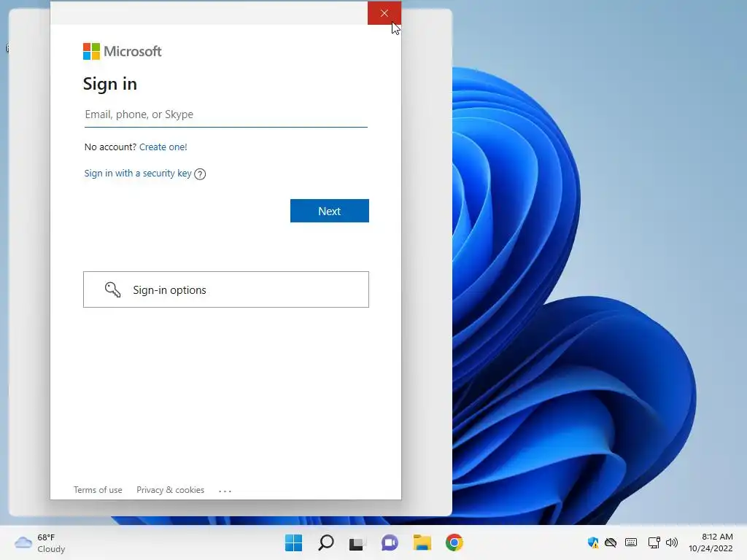Screen dimensions: 747x560
Task: Open Sign-in options
Action: 226,289
